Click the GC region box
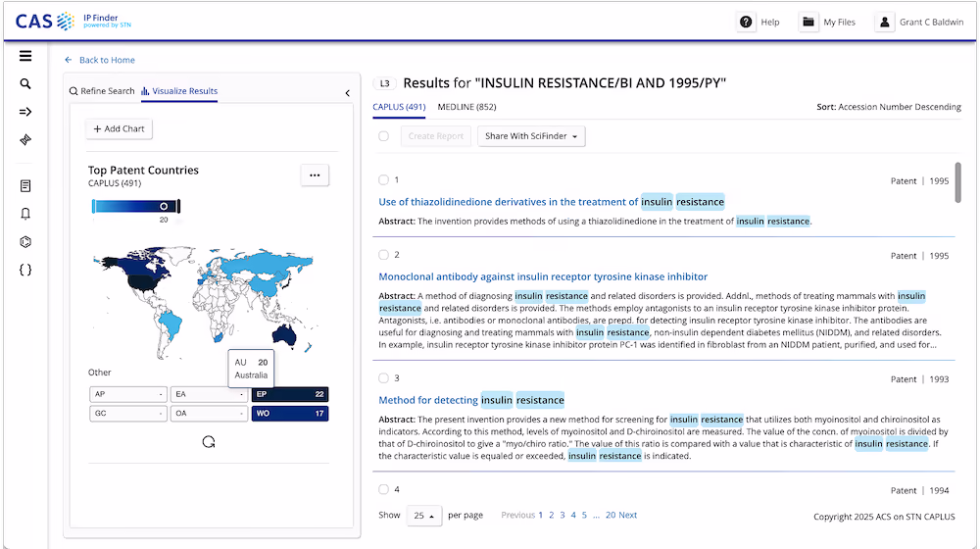This screenshot has width=980, height=549. [128, 414]
